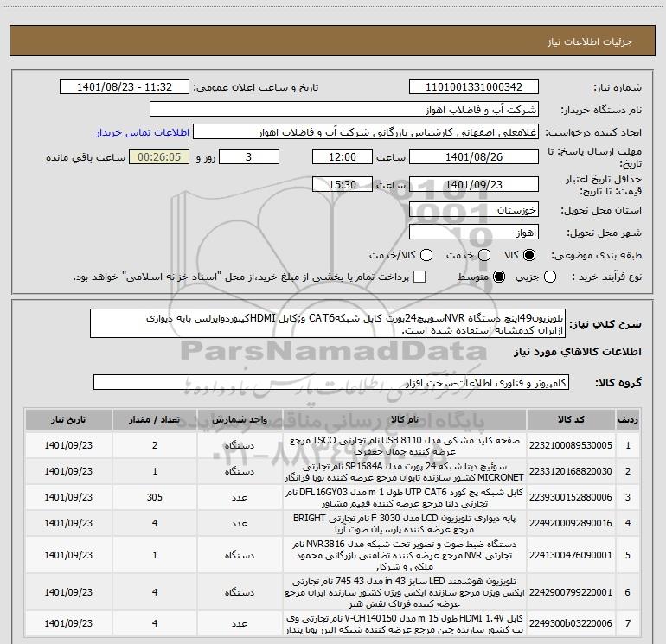Select the خدمت radio button
This screenshot has width=666, height=644.
click(484, 255)
